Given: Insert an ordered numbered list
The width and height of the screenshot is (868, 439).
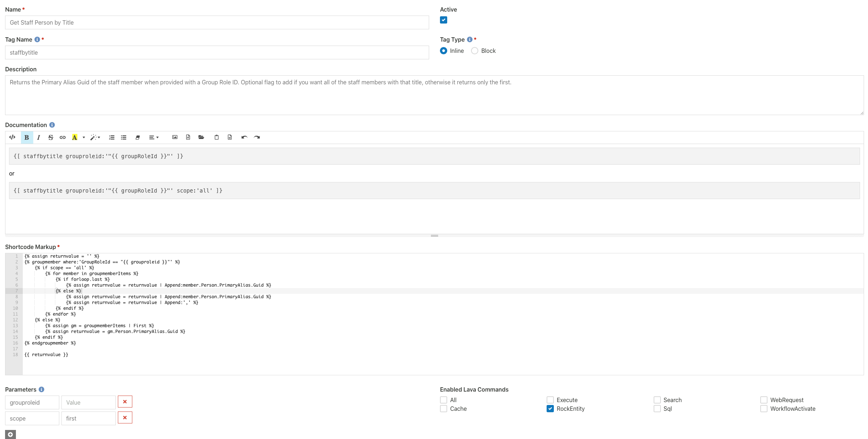Looking at the screenshot, I should click(x=112, y=137).
